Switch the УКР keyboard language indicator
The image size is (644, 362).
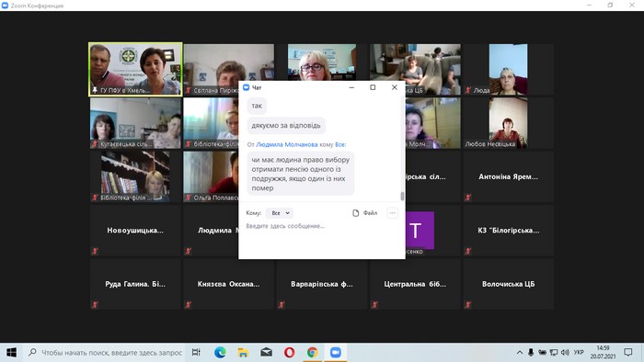coord(579,352)
